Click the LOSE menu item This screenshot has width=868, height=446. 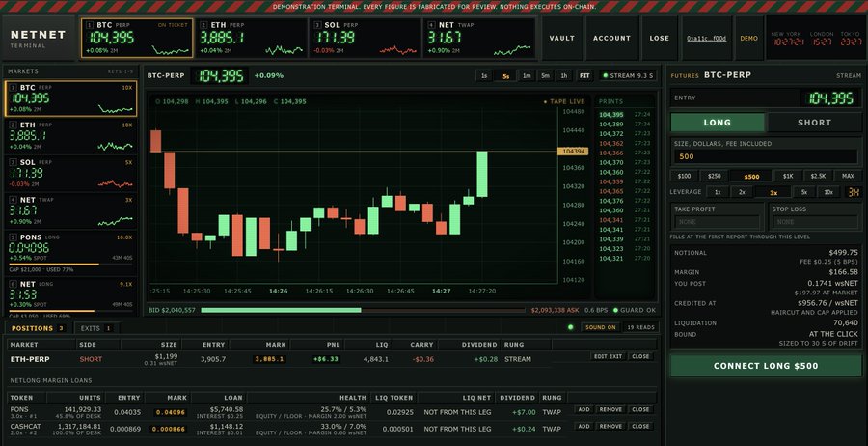(660, 39)
